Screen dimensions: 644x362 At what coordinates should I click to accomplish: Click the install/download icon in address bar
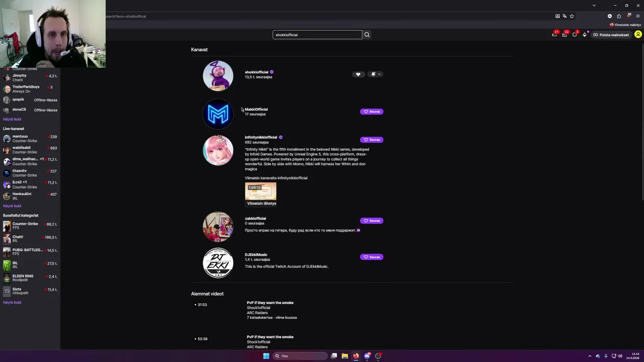[x=557, y=16]
